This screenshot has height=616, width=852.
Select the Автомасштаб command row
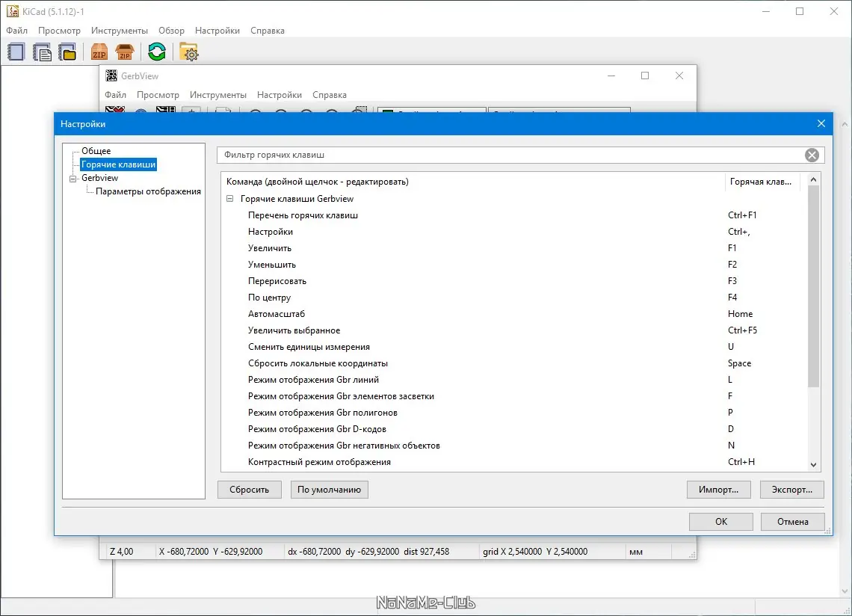point(515,314)
